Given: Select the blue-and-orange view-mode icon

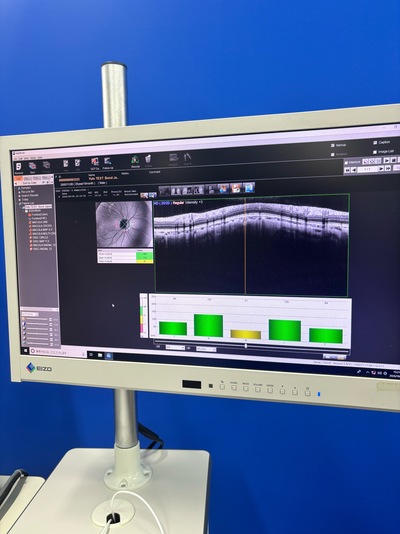Looking at the screenshot, I should (224, 189).
